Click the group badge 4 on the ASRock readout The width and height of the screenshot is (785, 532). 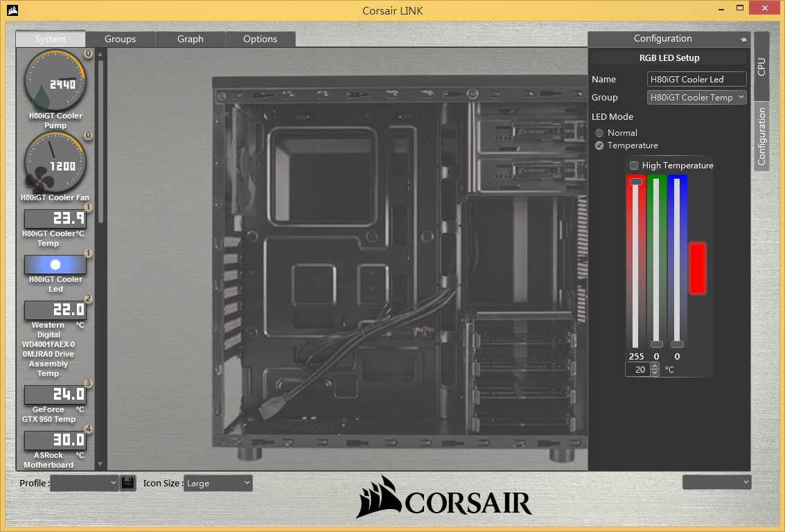pos(88,429)
